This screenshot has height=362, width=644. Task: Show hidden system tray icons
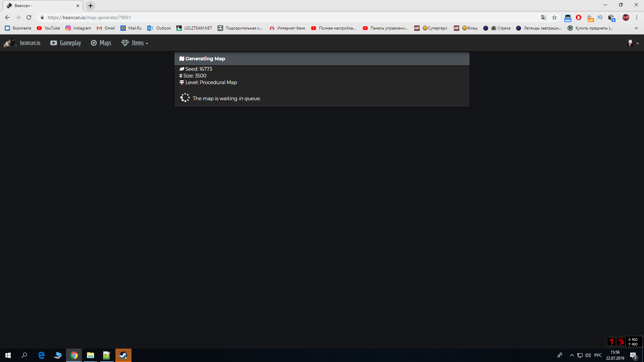[x=572, y=355]
